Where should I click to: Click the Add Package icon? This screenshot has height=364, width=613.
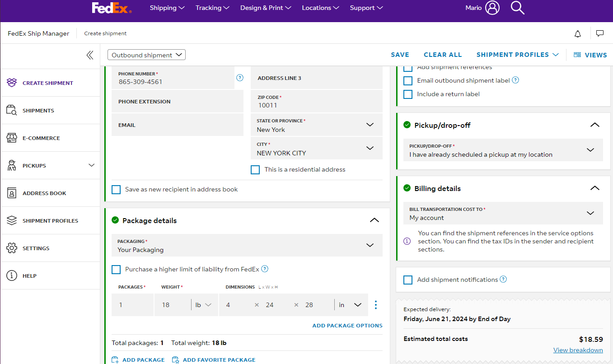click(115, 360)
